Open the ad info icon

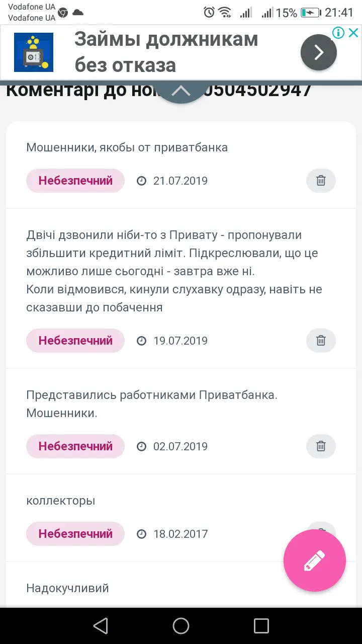coord(338,33)
